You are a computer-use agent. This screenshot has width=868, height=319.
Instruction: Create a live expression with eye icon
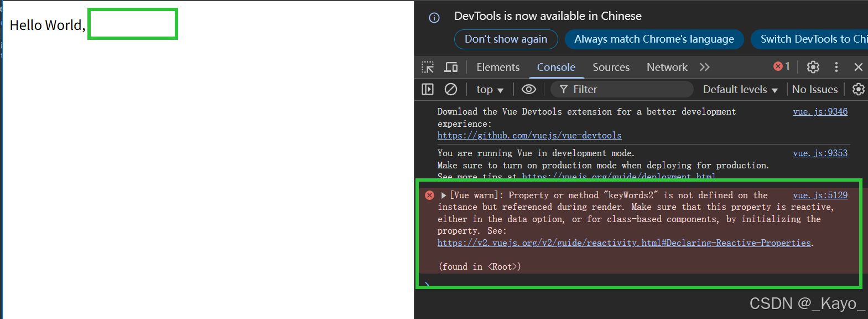coord(529,89)
